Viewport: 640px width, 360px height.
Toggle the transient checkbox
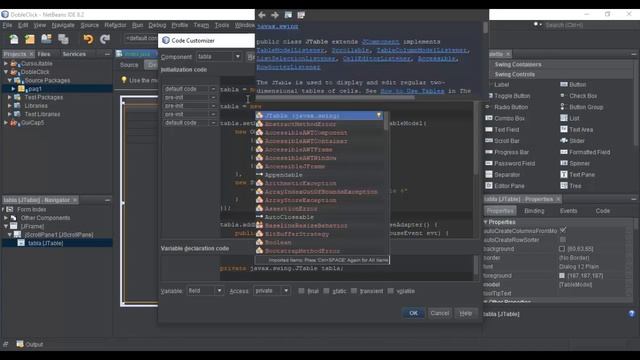[x=354, y=291]
